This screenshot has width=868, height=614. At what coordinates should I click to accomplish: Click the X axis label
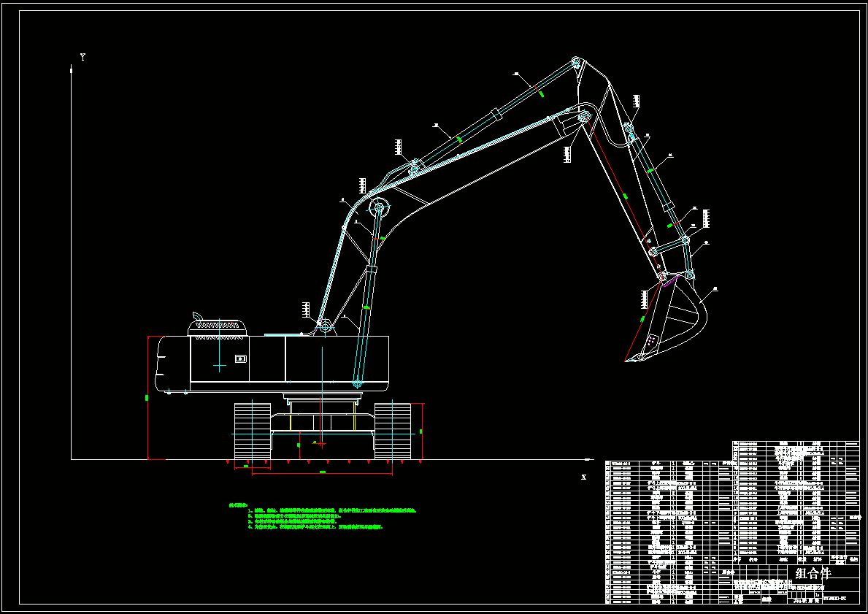click(583, 477)
